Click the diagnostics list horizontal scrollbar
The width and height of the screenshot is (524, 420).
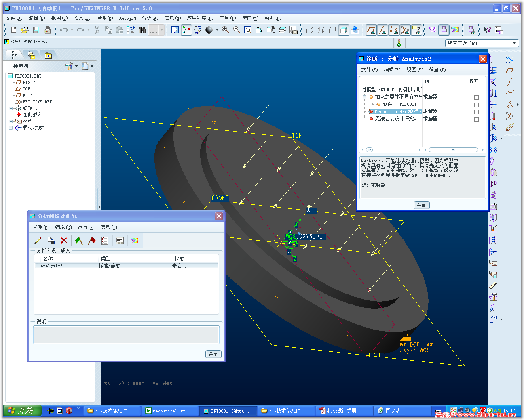click(453, 150)
